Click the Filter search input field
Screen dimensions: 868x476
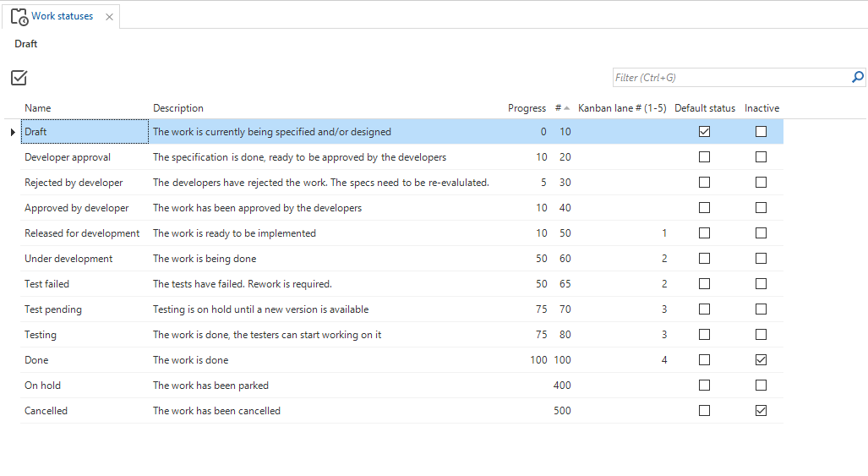pyautogui.click(x=730, y=78)
